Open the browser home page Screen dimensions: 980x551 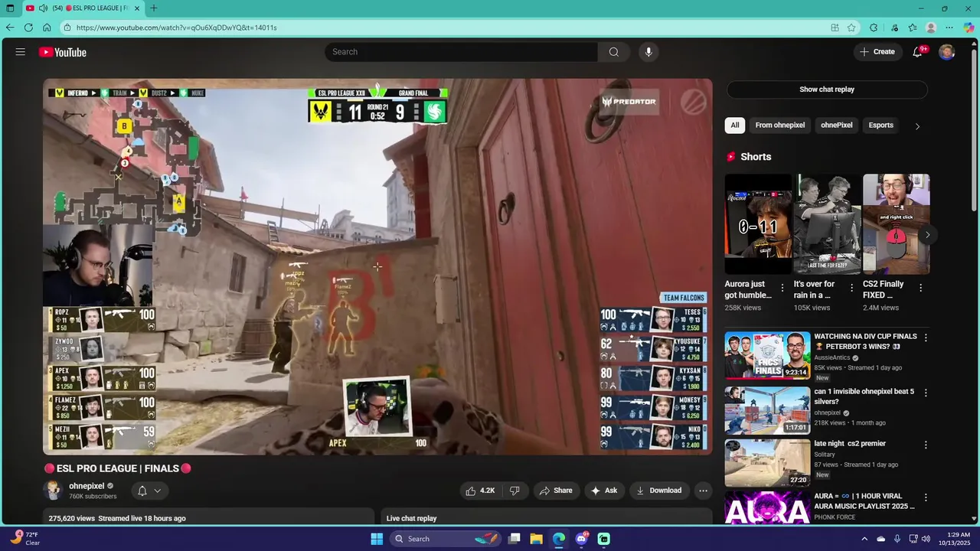coord(47,28)
